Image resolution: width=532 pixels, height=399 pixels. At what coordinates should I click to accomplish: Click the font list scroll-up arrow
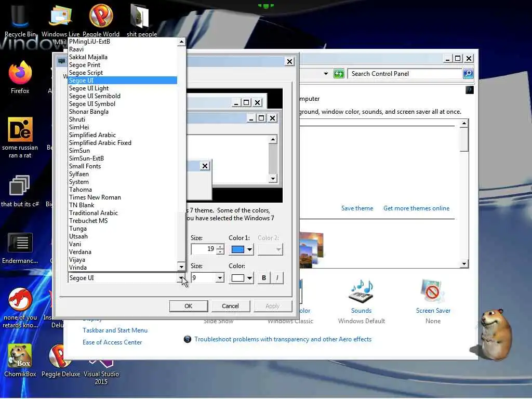(x=181, y=42)
